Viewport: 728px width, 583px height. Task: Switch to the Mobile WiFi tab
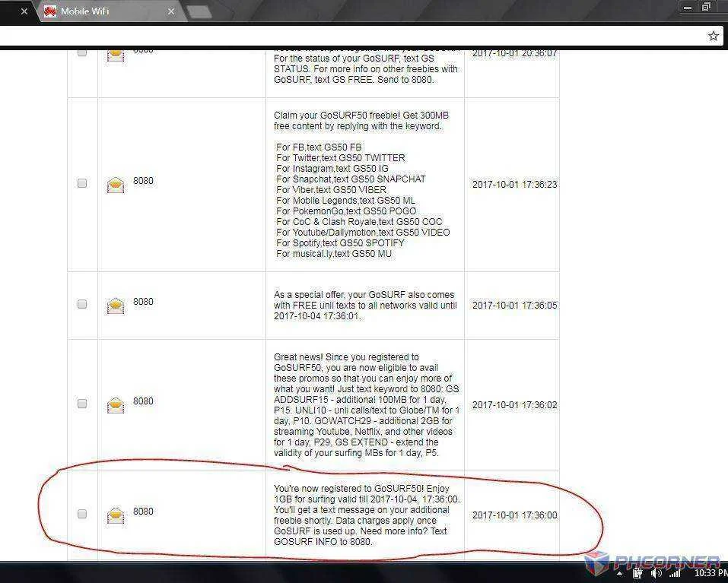[x=110, y=11]
